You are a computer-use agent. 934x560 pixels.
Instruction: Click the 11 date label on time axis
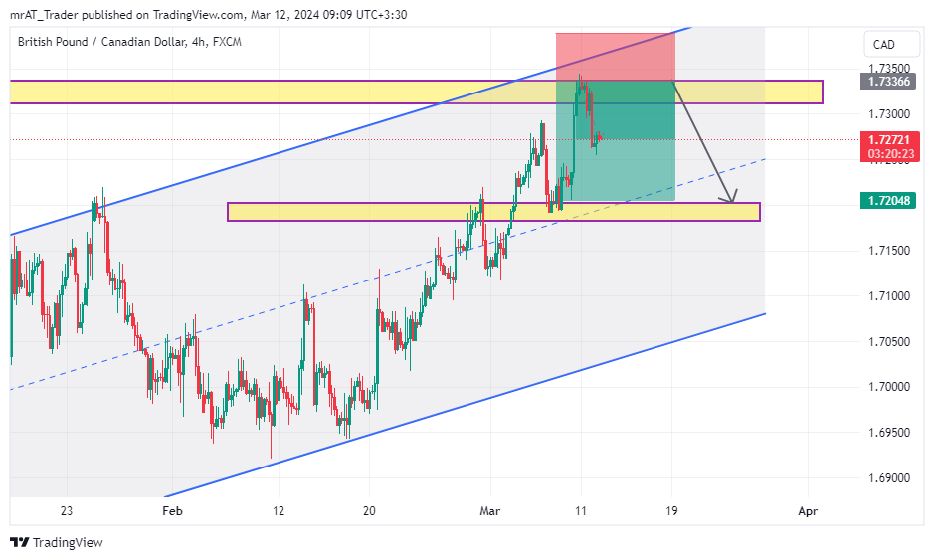click(581, 511)
